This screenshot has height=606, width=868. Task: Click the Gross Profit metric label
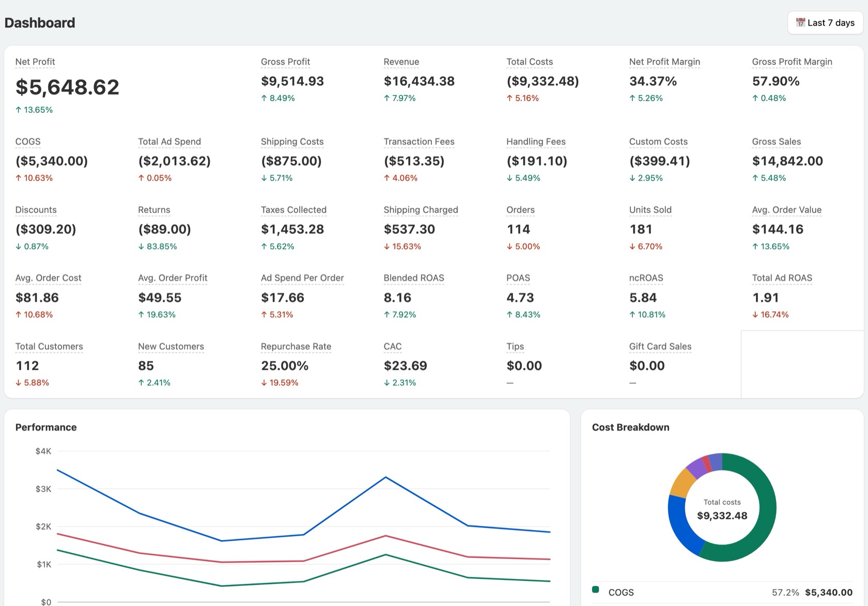pos(285,61)
